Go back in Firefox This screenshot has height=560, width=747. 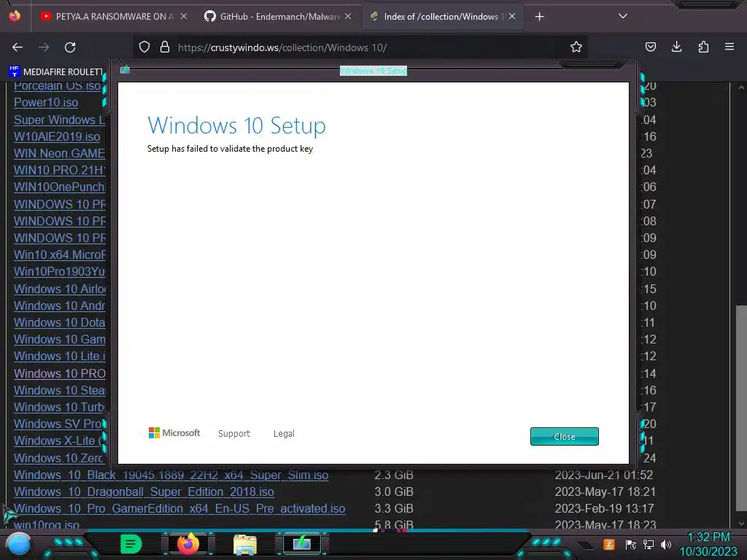[18, 47]
